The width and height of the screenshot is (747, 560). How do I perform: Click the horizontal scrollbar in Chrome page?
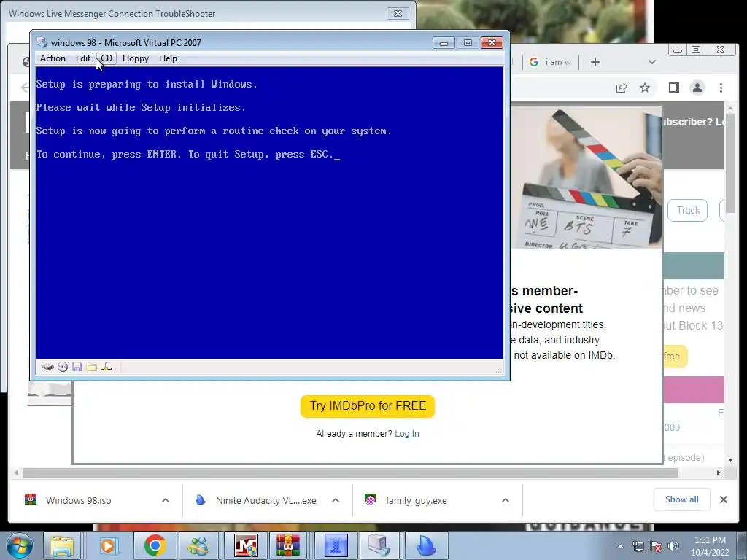(350, 472)
